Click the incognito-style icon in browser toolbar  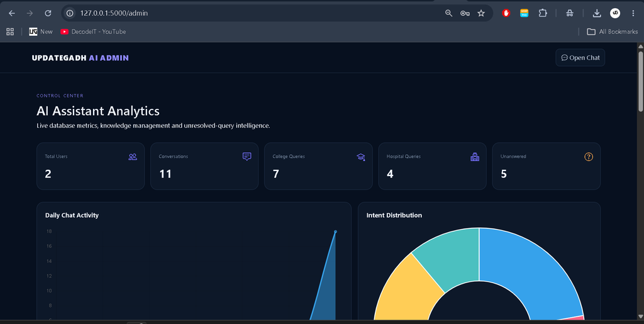pos(569,13)
